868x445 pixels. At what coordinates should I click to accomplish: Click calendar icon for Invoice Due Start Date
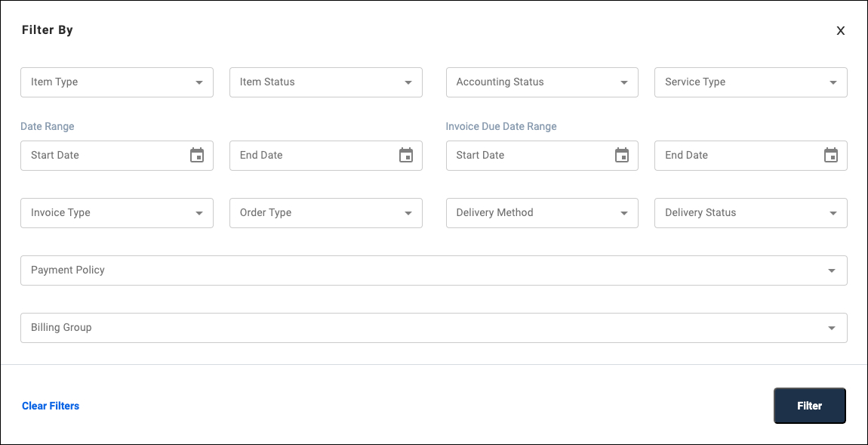[x=622, y=156]
